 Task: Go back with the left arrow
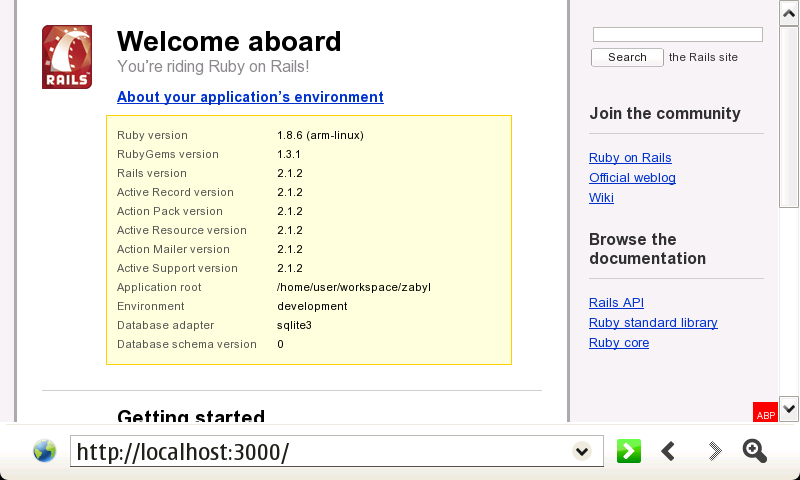668,451
